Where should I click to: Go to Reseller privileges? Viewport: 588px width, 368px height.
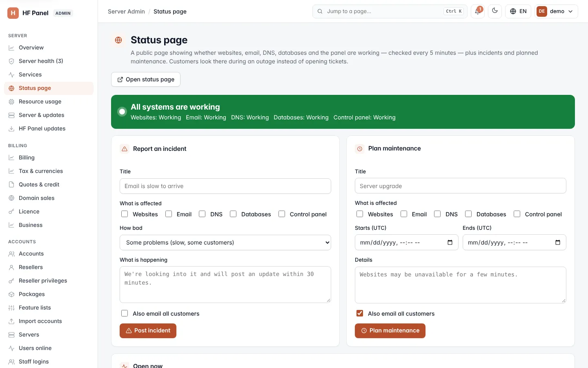tap(49, 281)
